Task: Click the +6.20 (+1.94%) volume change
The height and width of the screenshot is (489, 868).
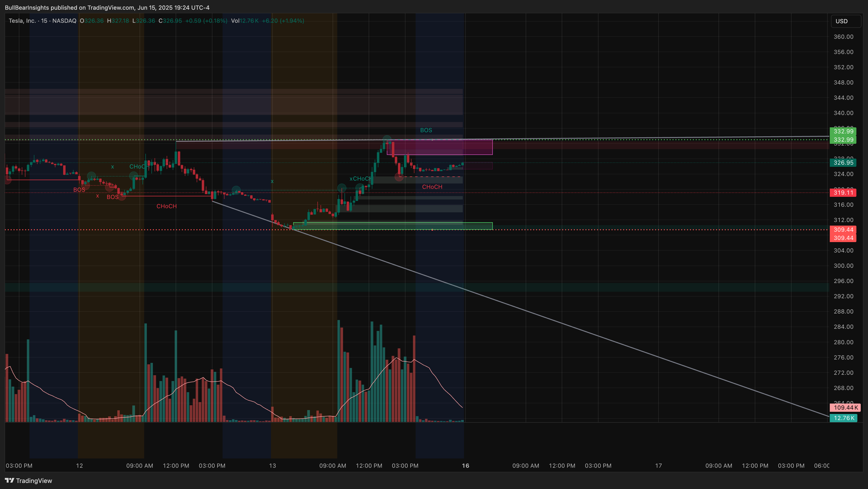Action: pyautogui.click(x=283, y=21)
